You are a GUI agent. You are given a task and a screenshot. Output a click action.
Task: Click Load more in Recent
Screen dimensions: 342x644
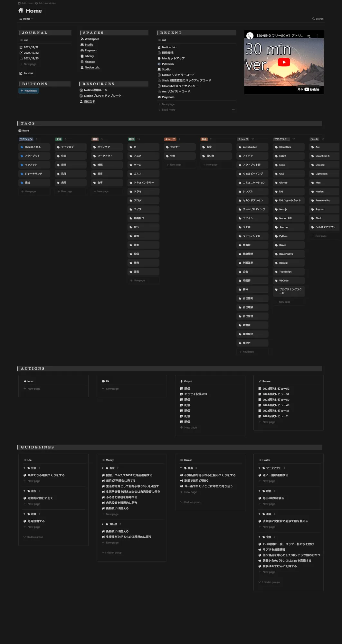(x=167, y=110)
